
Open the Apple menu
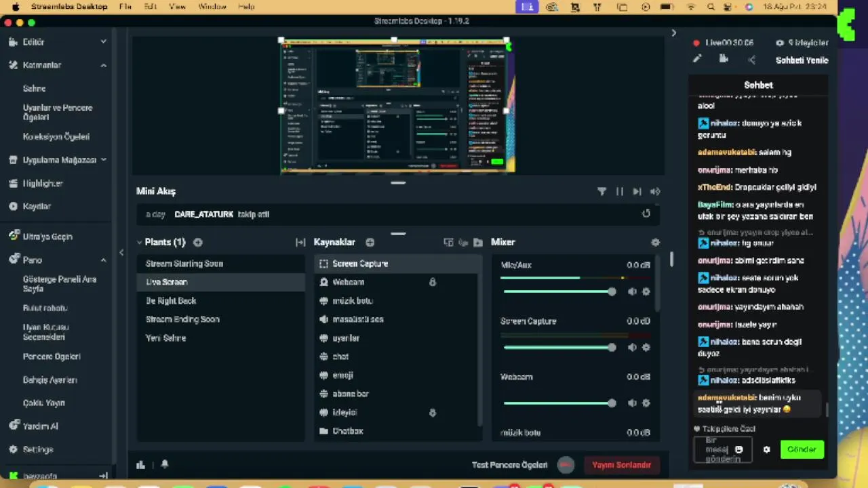[16, 7]
